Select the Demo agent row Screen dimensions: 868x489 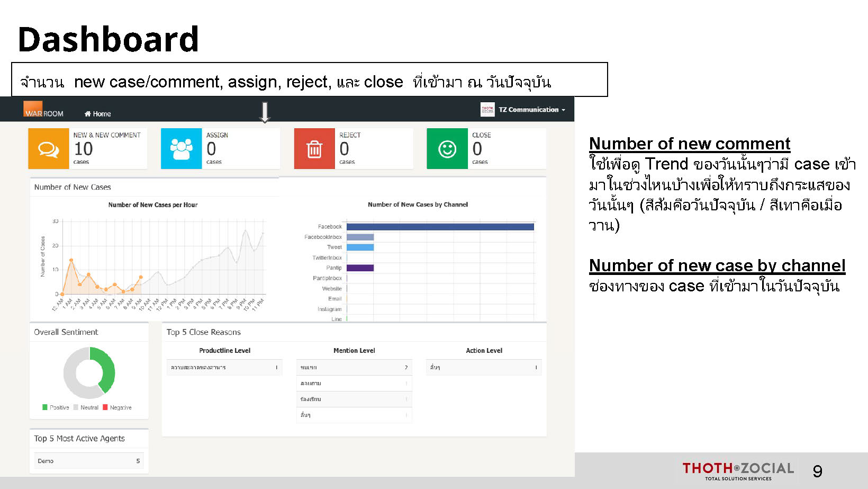[88, 461]
